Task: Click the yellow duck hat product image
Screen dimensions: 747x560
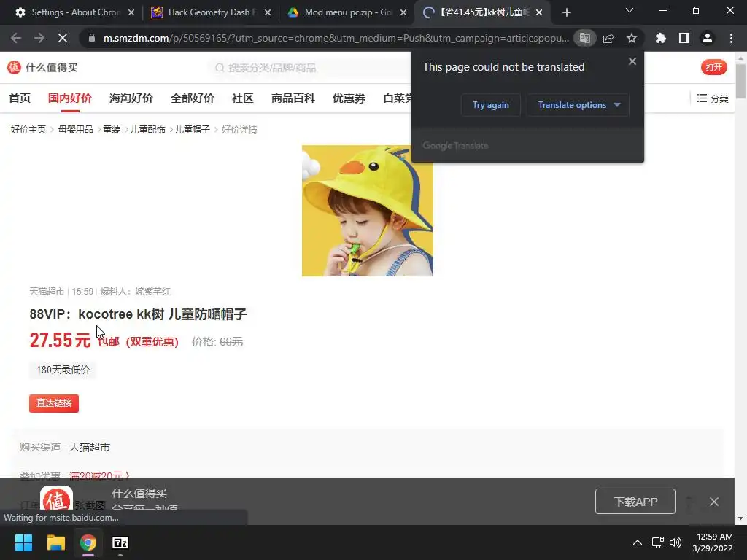Action: 368,211
